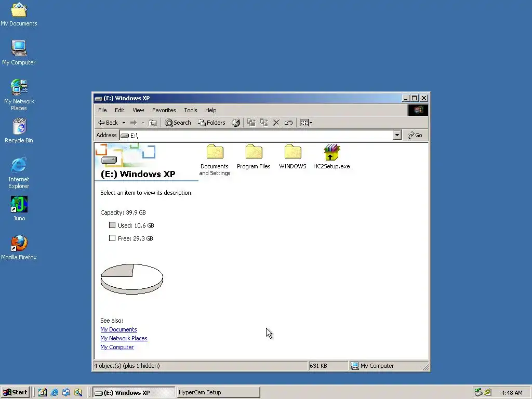Select My Network Places desktop icon

(x=19, y=95)
